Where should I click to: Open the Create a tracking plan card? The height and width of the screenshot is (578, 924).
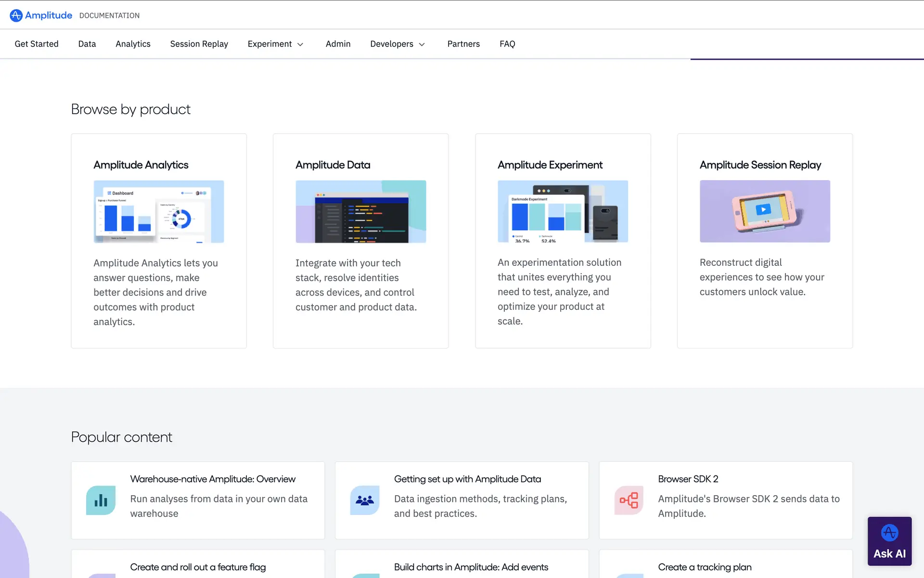click(x=705, y=567)
